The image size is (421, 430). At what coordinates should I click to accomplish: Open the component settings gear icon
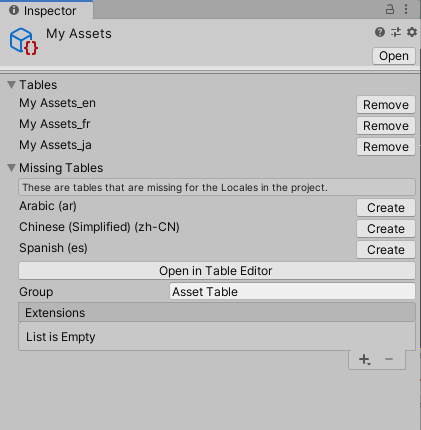coord(412,32)
